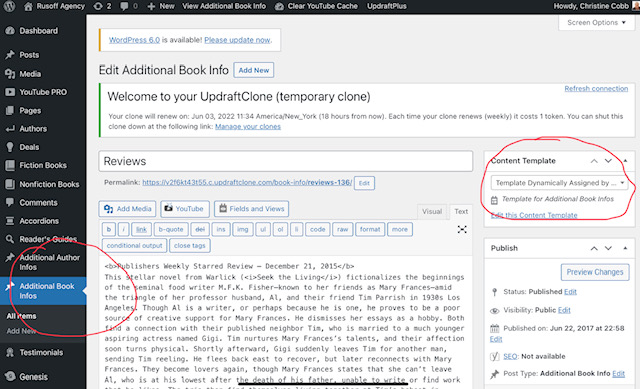The width and height of the screenshot is (640, 389).
Task: Click the code quicktag button
Action: 318,229
